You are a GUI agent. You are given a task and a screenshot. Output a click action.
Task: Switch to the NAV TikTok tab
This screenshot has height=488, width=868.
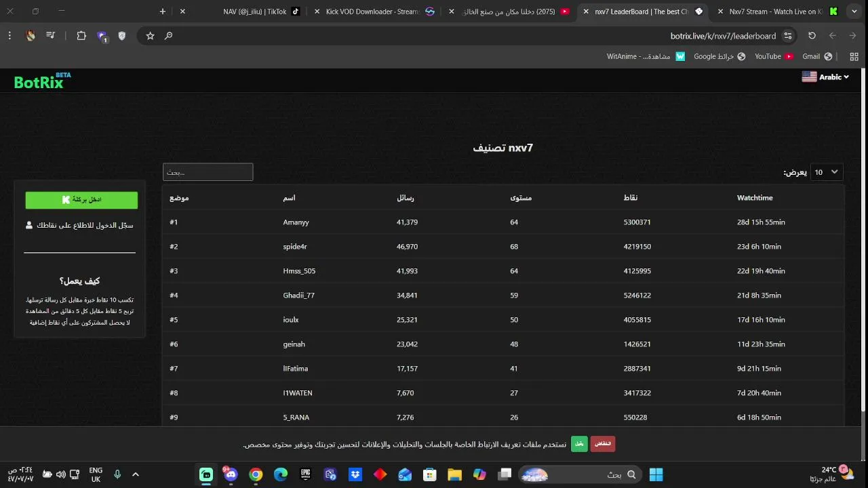tap(241, 12)
